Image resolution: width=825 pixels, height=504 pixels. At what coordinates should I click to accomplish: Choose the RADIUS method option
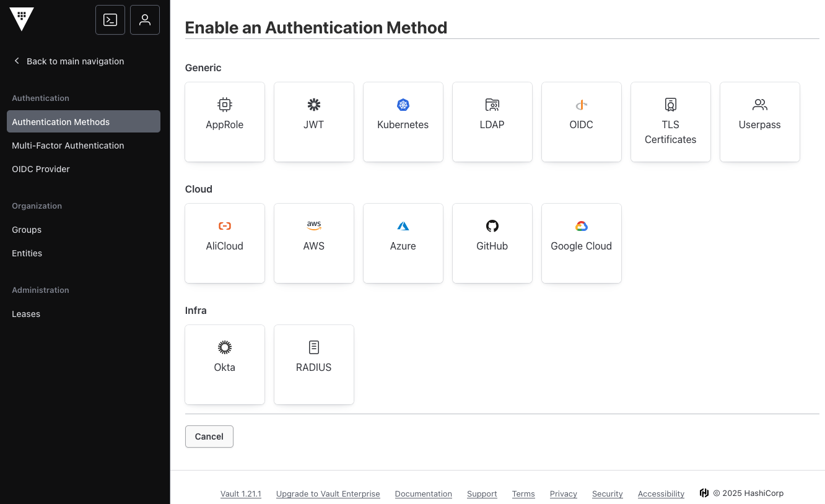(314, 365)
